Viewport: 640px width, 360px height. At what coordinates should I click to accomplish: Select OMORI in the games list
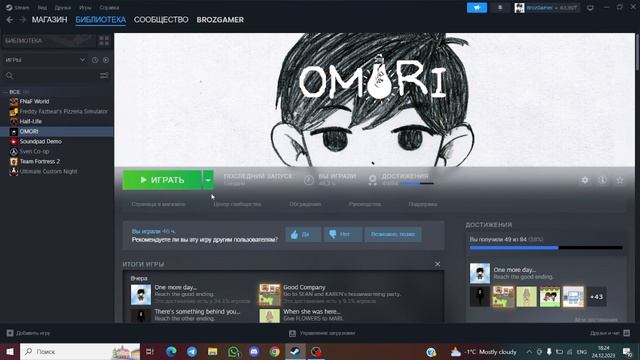57,131
